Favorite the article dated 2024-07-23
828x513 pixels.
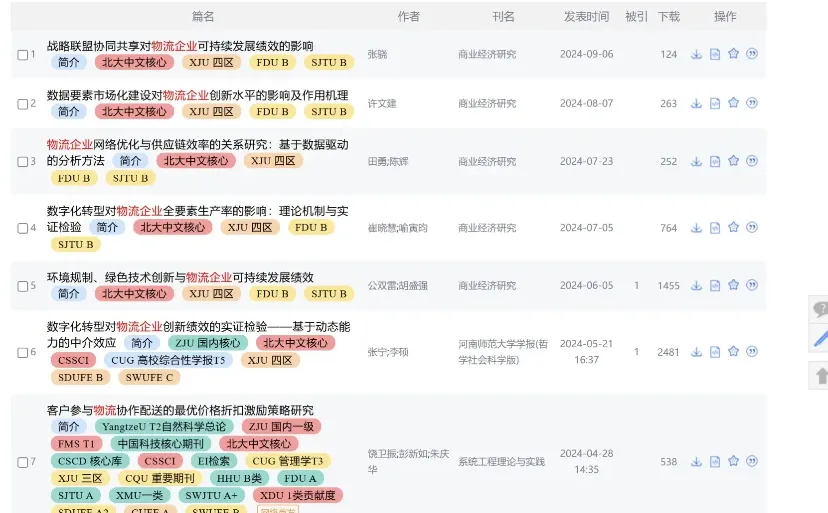[733, 161]
